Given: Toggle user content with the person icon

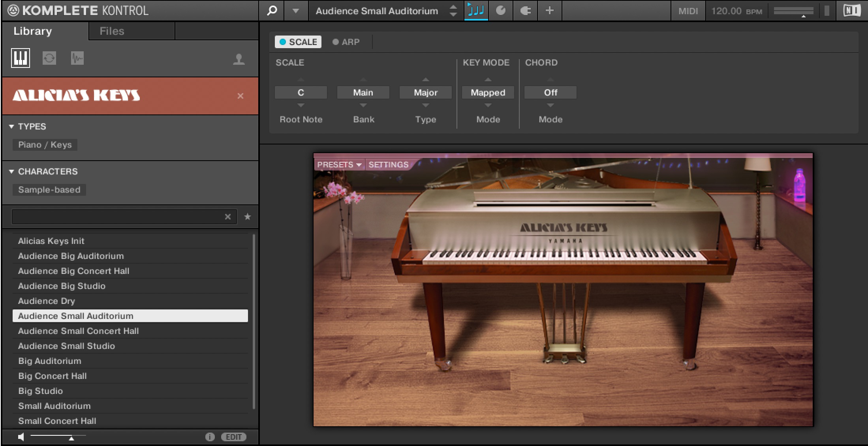Looking at the screenshot, I should pyautogui.click(x=239, y=59).
